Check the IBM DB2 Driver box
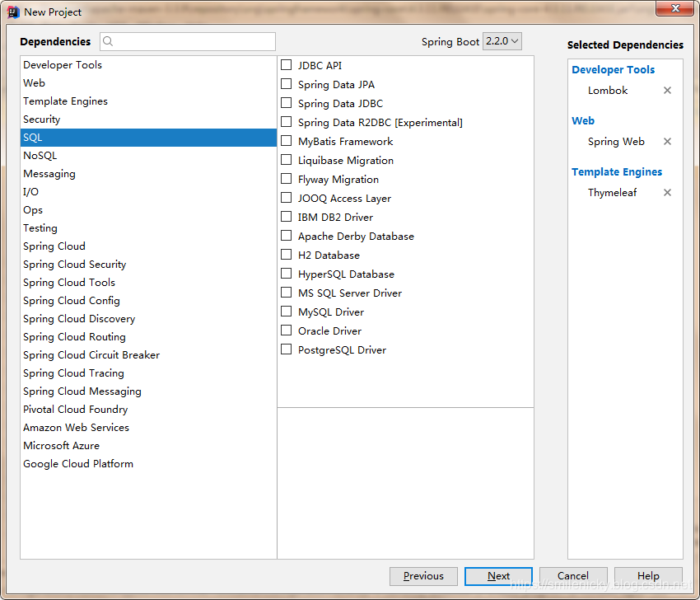 pyautogui.click(x=286, y=217)
